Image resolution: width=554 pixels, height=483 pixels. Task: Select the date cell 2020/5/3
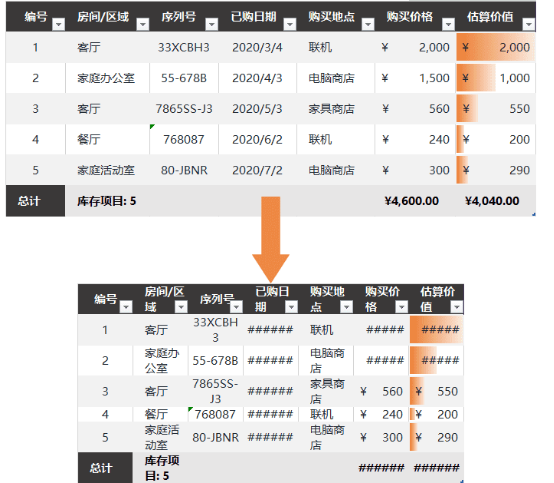point(257,109)
